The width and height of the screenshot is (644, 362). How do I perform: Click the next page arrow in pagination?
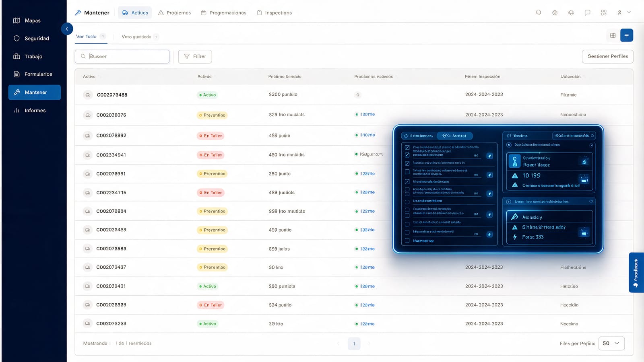(369, 343)
